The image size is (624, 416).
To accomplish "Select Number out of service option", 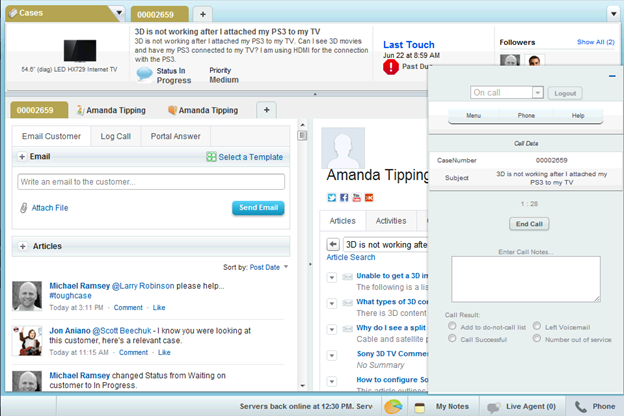I will pos(537,338).
